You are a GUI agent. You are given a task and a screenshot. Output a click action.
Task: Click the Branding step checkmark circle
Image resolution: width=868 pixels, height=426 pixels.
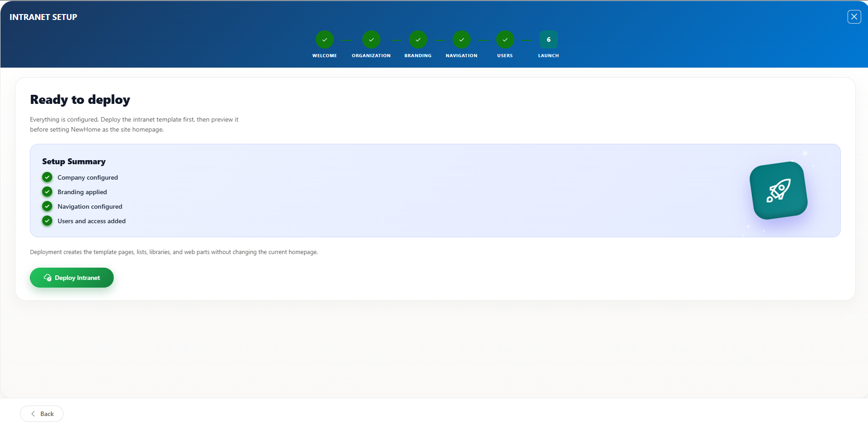(x=418, y=39)
